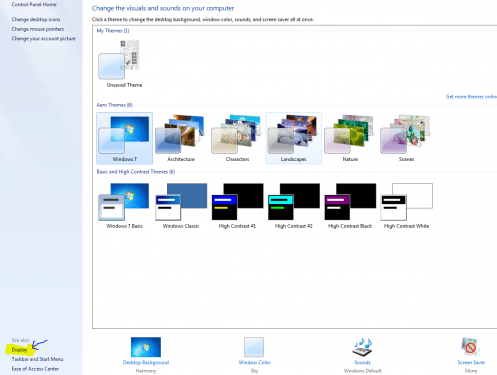Choose the High Contrast White theme
This screenshot has width=497, height=375.
pos(406,205)
